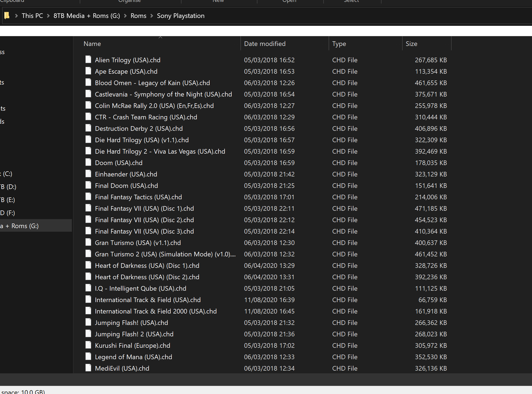Image resolution: width=532 pixels, height=394 pixels.
Task: Select Kurushi Final (Europe).chd file name
Action: [133, 345]
